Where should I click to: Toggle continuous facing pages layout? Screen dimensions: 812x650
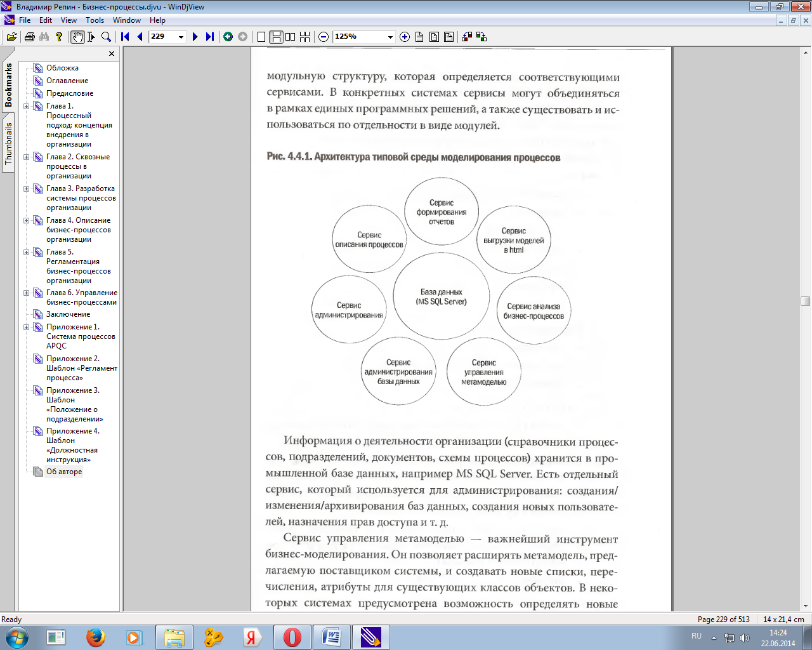(x=305, y=37)
